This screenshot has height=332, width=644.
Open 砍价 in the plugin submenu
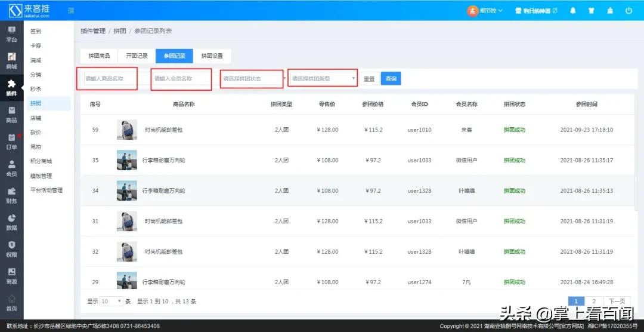[36, 133]
